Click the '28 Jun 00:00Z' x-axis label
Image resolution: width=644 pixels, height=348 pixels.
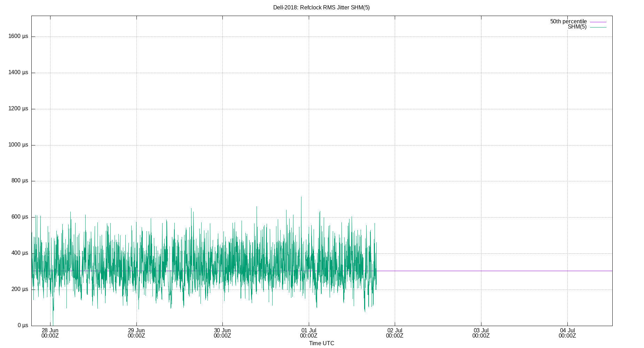pyautogui.click(x=50, y=333)
